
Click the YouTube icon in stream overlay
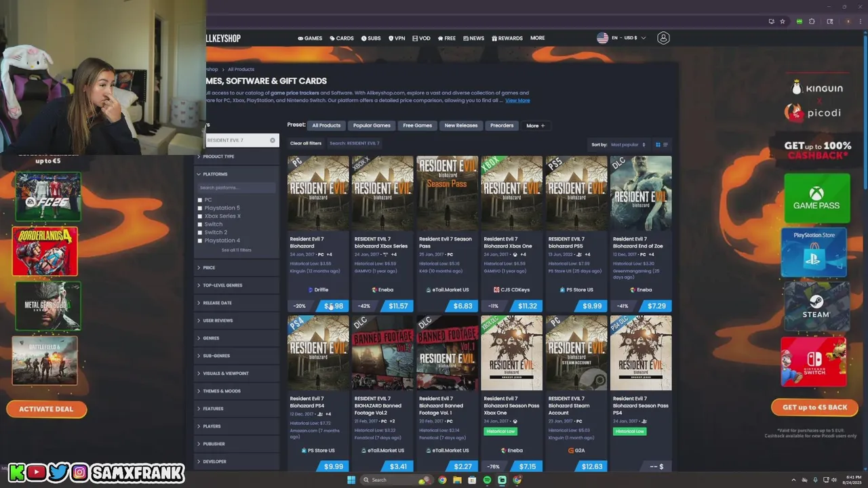pos(37,472)
